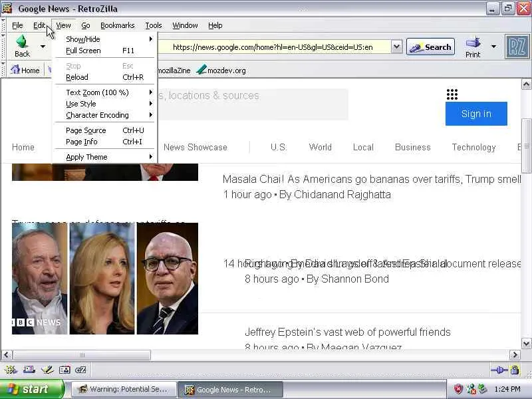Open Jeffrey Epstein's vast web headline
Screen dimensions: 532x399
[347, 332]
